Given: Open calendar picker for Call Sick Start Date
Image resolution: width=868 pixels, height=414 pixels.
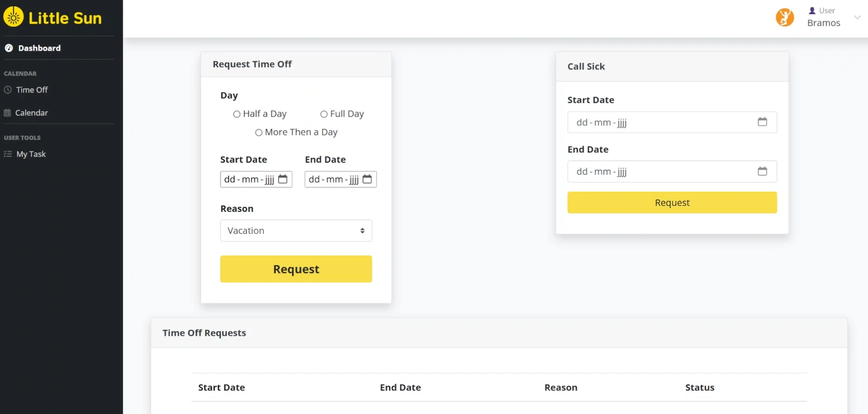Looking at the screenshot, I should coord(762,122).
